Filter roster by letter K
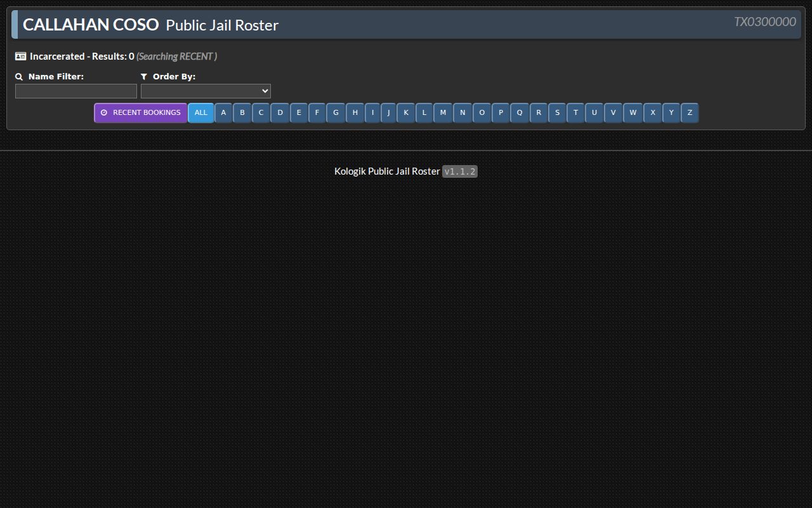The image size is (812, 508). (406, 113)
